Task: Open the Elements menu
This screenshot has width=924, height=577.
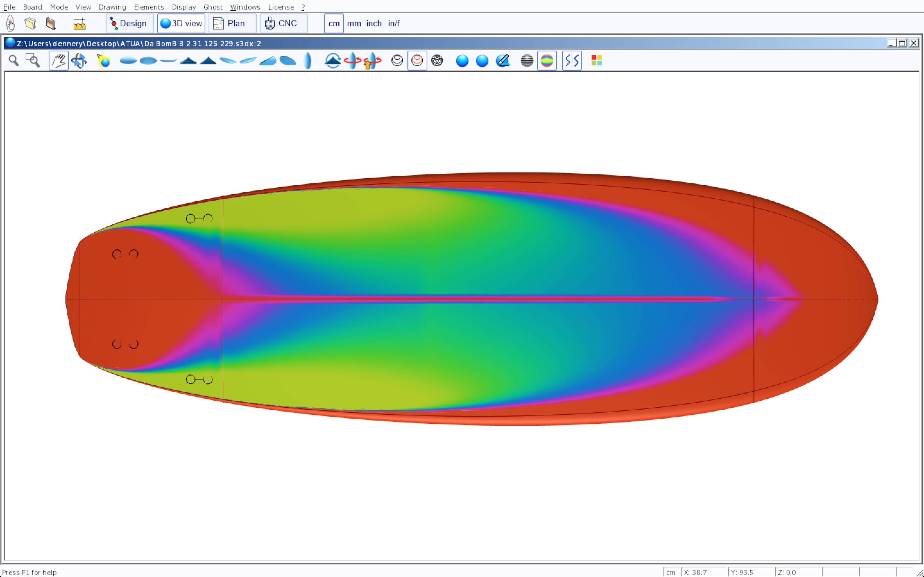Action: click(149, 7)
